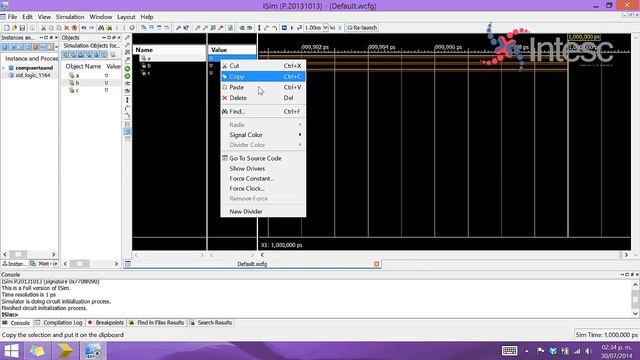Screen dimensions: 640x360
Task: Expand the compuertaand instance tree node
Action: point(4,68)
